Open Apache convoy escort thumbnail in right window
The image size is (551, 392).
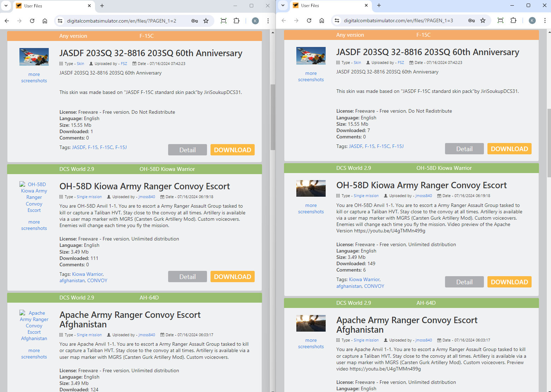pyautogui.click(x=311, y=323)
